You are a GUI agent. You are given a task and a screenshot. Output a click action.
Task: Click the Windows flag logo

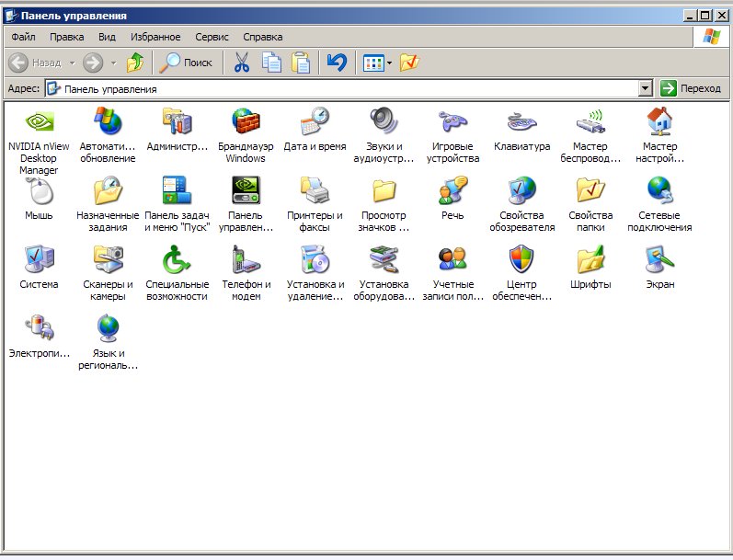point(712,37)
